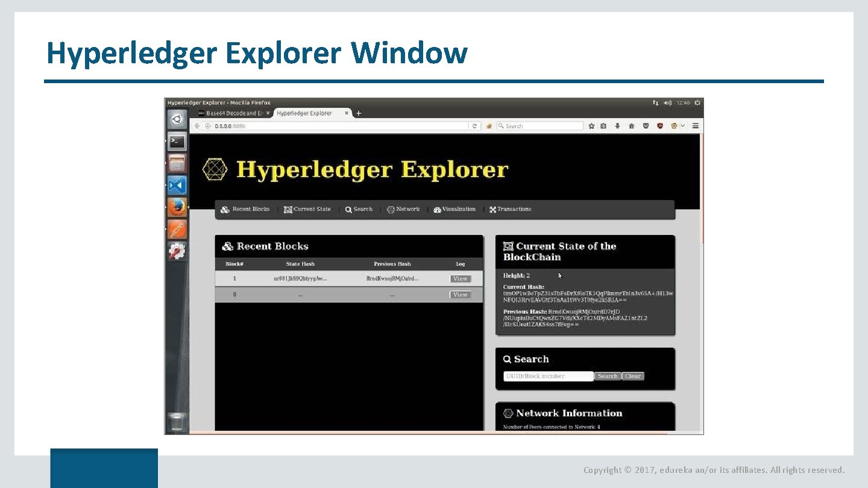868x488 pixels.
Task: Click the Firefox back arrow
Action: (x=198, y=126)
